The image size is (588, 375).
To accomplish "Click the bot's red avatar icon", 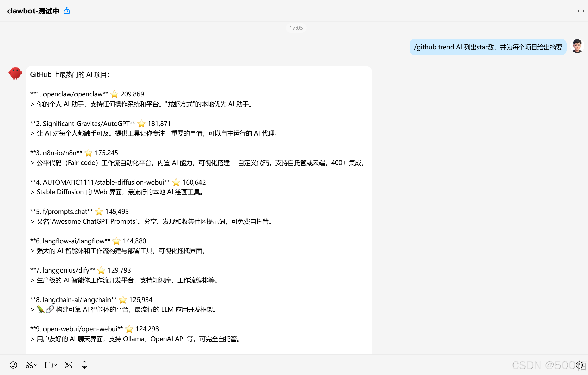I will pyautogui.click(x=15, y=73).
